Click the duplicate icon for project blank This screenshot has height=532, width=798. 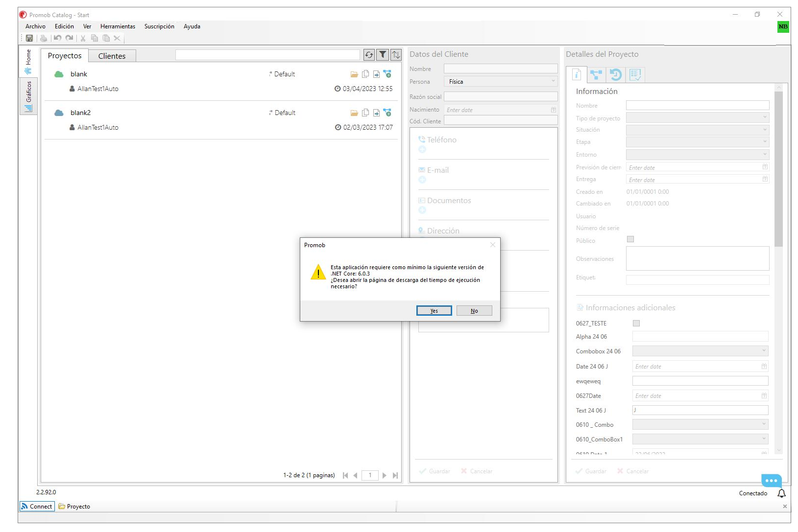pyautogui.click(x=365, y=74)
